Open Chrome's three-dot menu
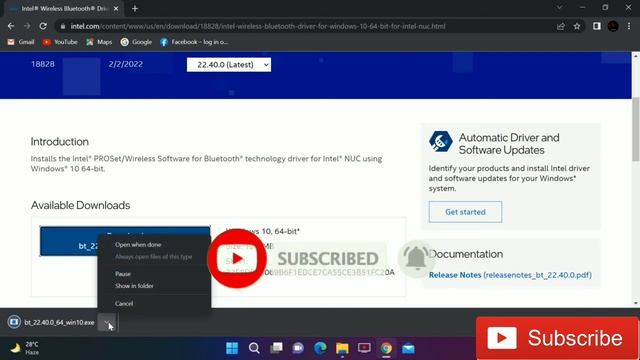This screenshot has height=360, width=640. (x=629, y=26)
